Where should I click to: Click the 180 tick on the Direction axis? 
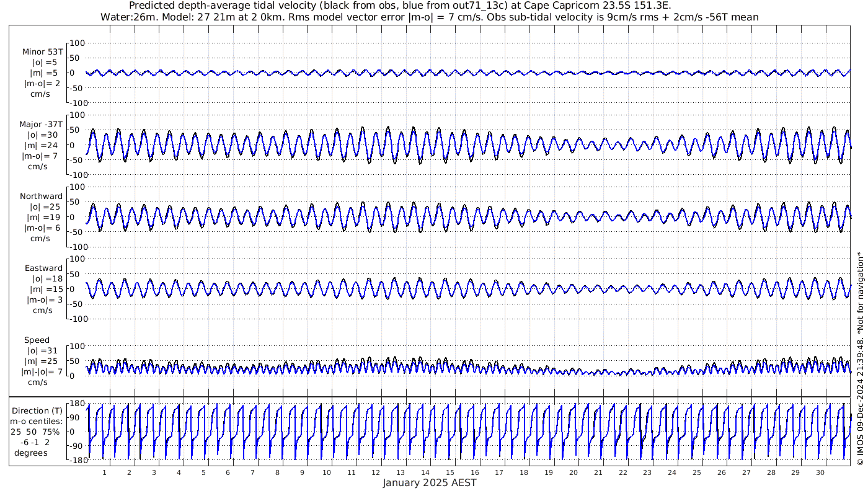[76, 404]
